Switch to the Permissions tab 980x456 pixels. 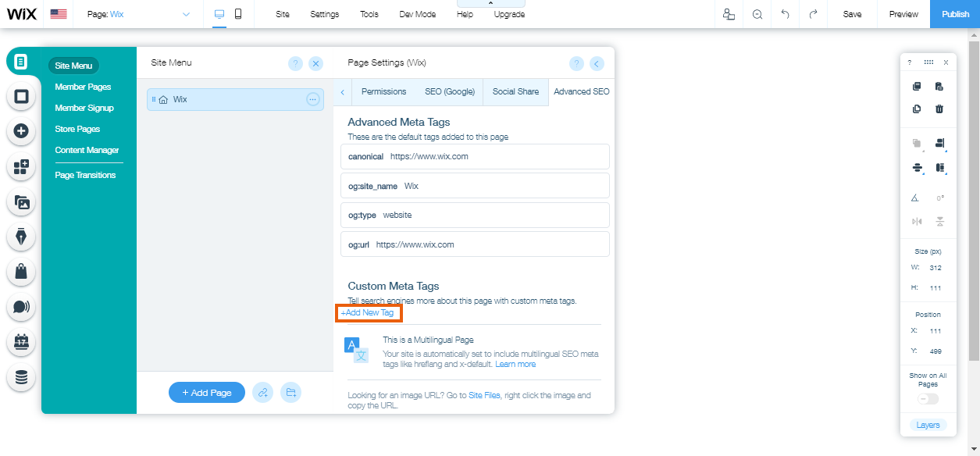(x=383, y=91)
